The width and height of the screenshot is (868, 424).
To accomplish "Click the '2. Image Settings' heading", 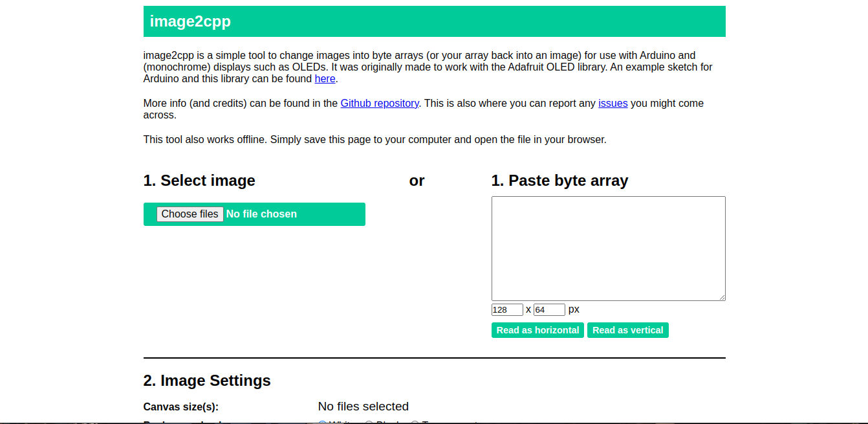I will click(x=207, y=381).
